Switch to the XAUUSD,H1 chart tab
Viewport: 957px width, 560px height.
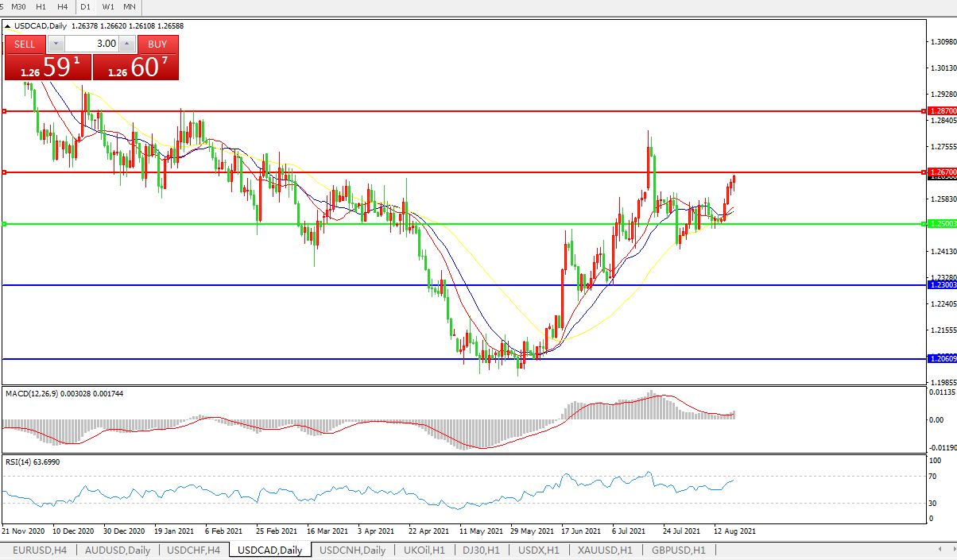coord(605,550)
